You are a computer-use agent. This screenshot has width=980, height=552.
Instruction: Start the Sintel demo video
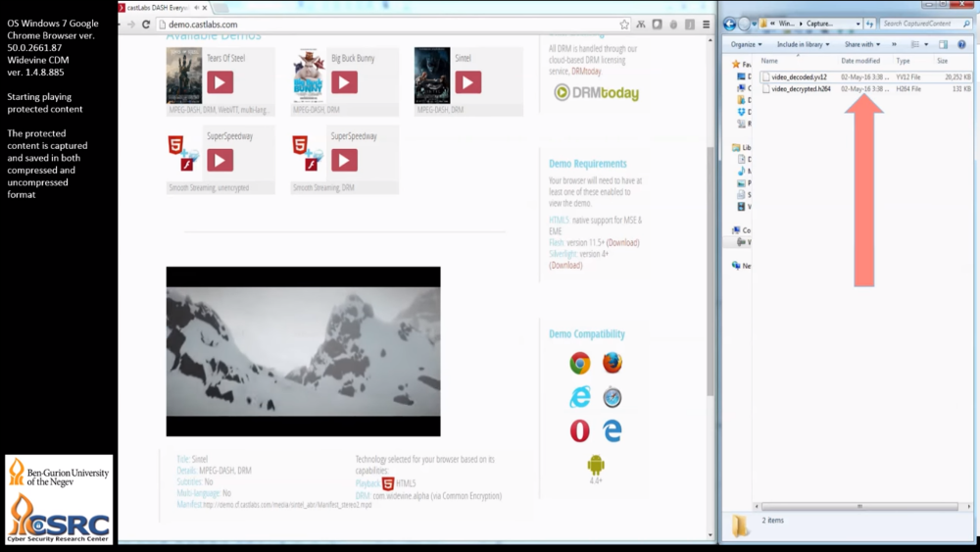pos(467,82)
